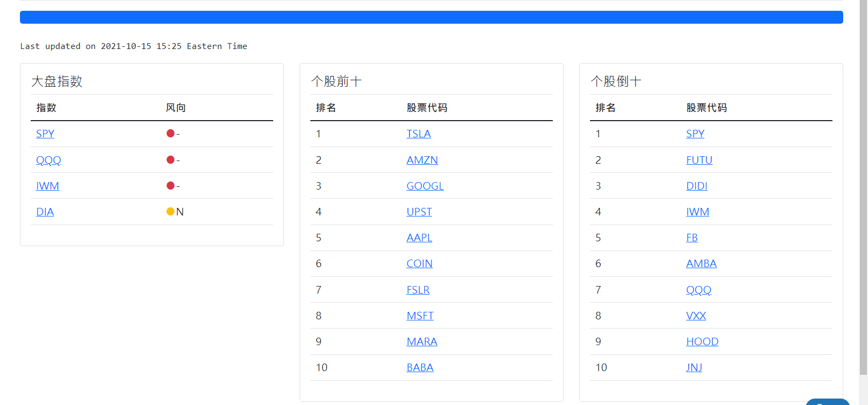Go to the BABA stock page link
This screenshot has width=868, height=405.
coord(420,367)
